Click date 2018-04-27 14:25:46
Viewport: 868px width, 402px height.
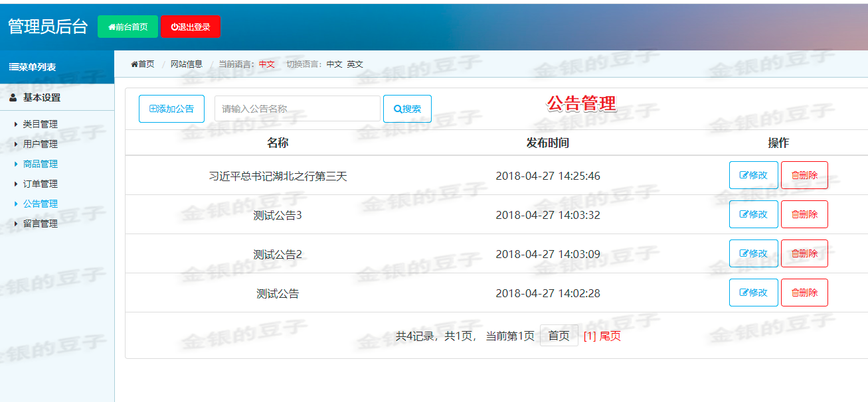point(548,176)
